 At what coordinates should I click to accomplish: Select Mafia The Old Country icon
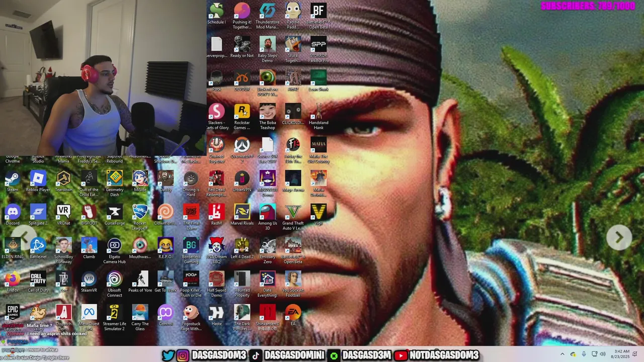pyautogui.click(x=318, y=151)
